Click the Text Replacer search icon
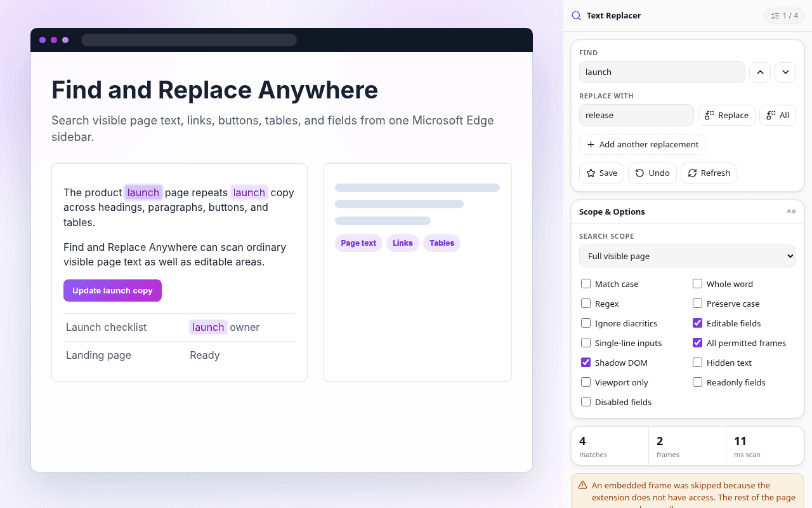The width and height of the screenshot is (812, 508). pos(576,16)
